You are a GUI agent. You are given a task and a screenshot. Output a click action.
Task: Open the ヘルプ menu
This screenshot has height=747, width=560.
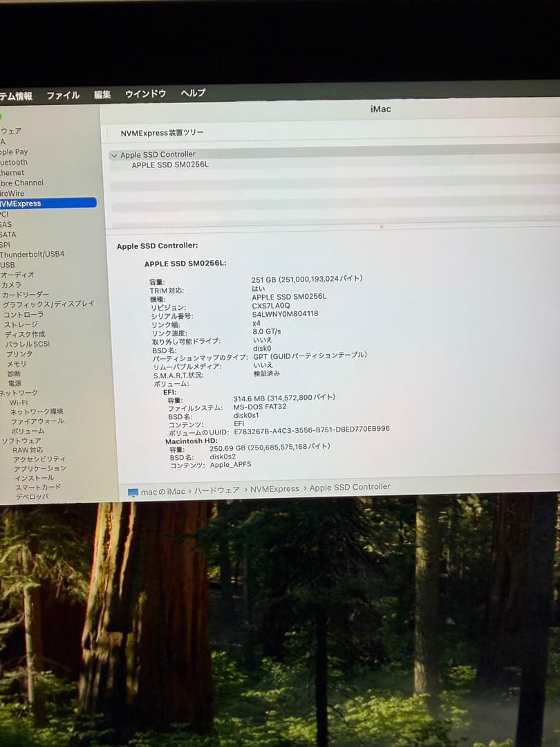[x=193, y=93]
